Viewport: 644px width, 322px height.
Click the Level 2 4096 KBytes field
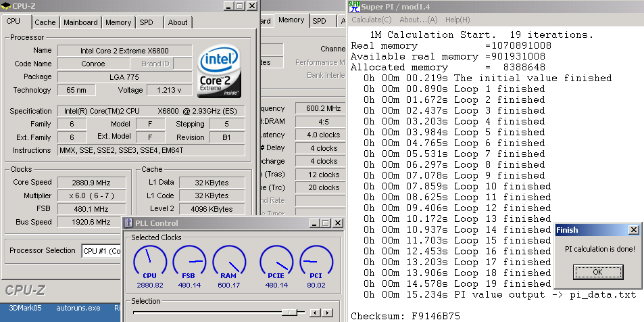(212, 209)
